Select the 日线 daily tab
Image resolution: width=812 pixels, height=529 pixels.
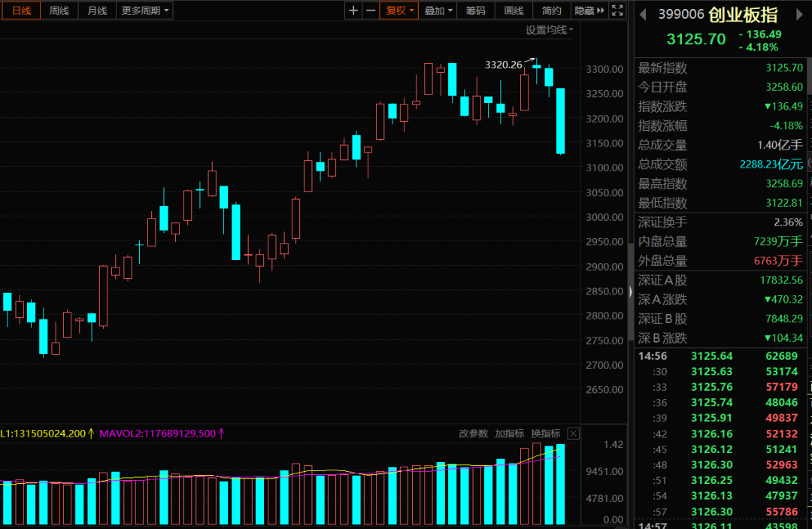(21, 11)
